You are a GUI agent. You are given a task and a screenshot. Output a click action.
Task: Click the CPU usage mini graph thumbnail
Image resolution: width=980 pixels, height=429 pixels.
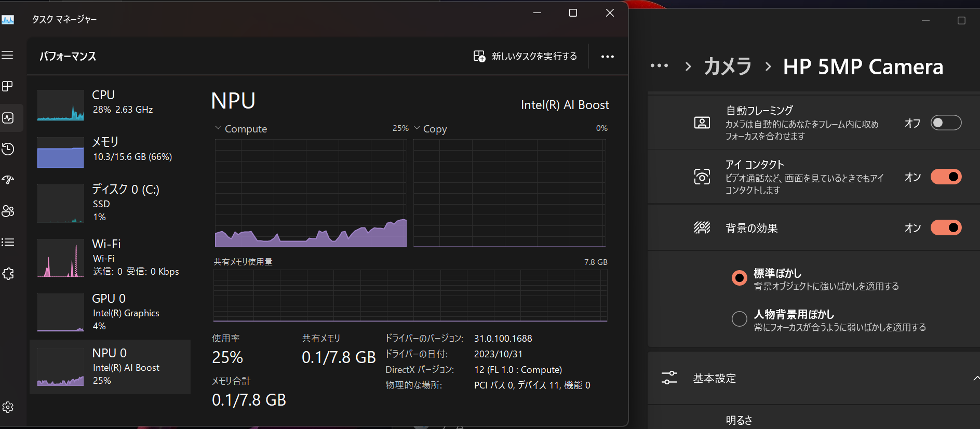coord(60,105)
